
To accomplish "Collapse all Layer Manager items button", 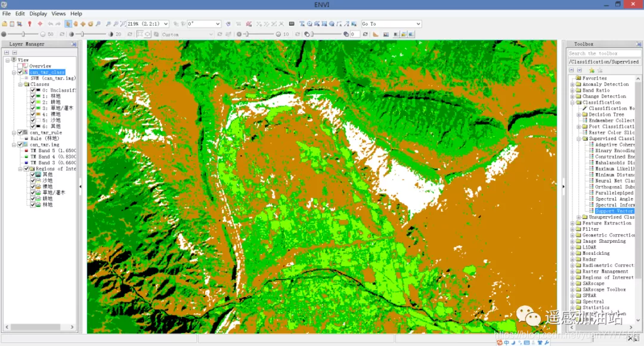I will coord(7,52).
